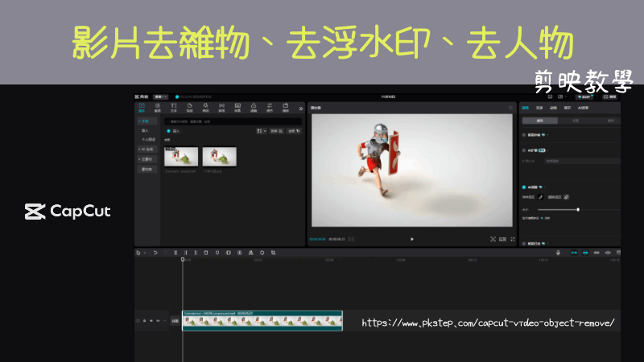This screenshot has height=362, width=644.
Task: Toggle linkage icon in timeline toolbar
Action: [597, 253]
